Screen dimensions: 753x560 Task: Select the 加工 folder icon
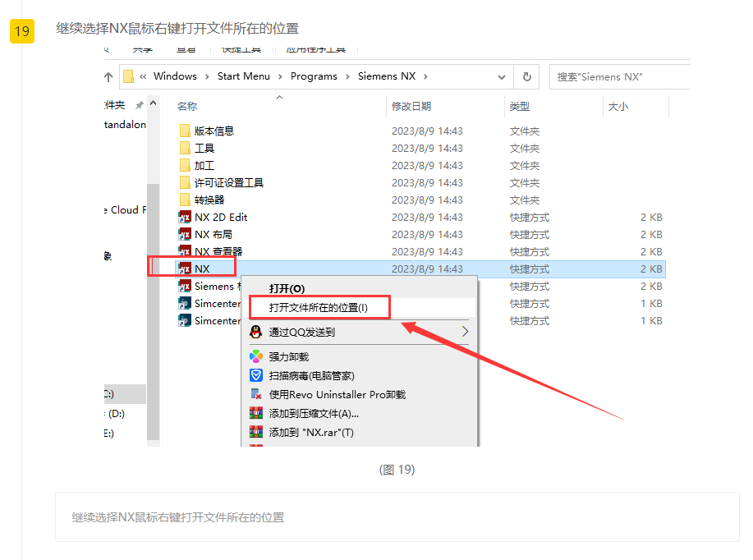[x=185, y=165]
